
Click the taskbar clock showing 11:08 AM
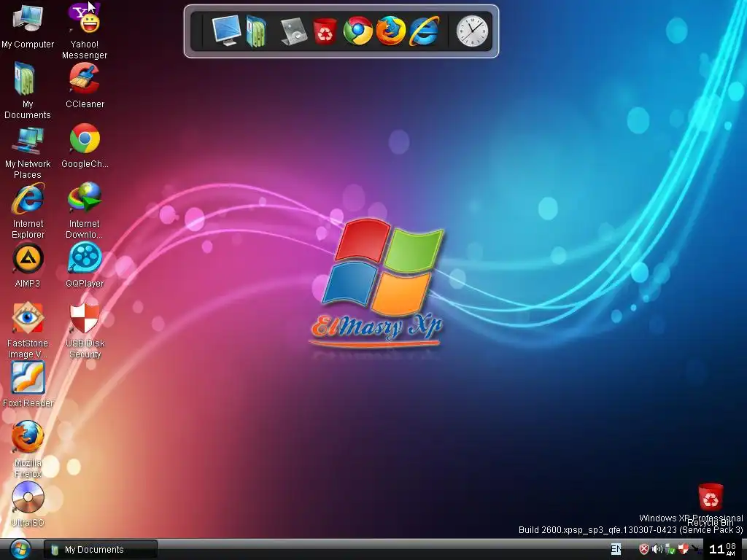[723, 549]
